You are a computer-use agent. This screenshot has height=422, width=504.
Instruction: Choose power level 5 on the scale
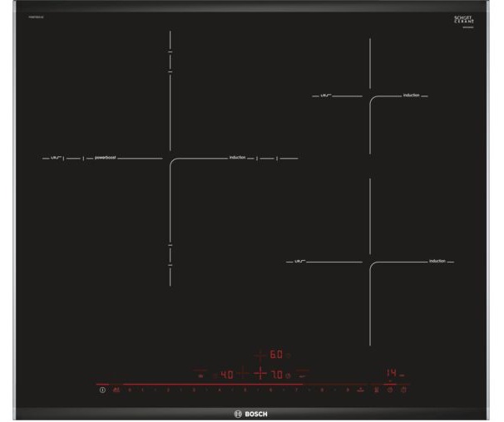click(245, 390)
